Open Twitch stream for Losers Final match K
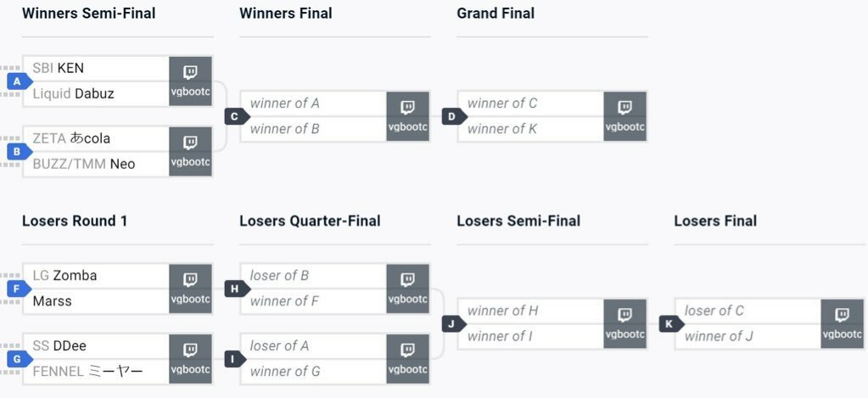 click(x=842, y=323)
